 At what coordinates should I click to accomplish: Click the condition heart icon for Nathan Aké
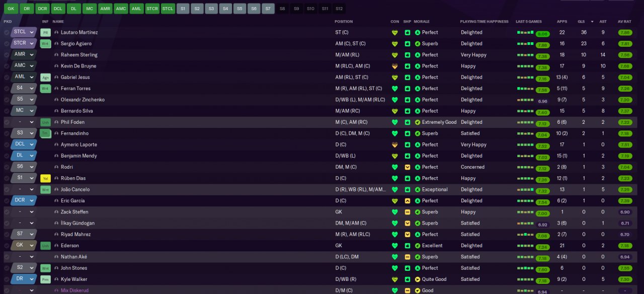(395, 257)
